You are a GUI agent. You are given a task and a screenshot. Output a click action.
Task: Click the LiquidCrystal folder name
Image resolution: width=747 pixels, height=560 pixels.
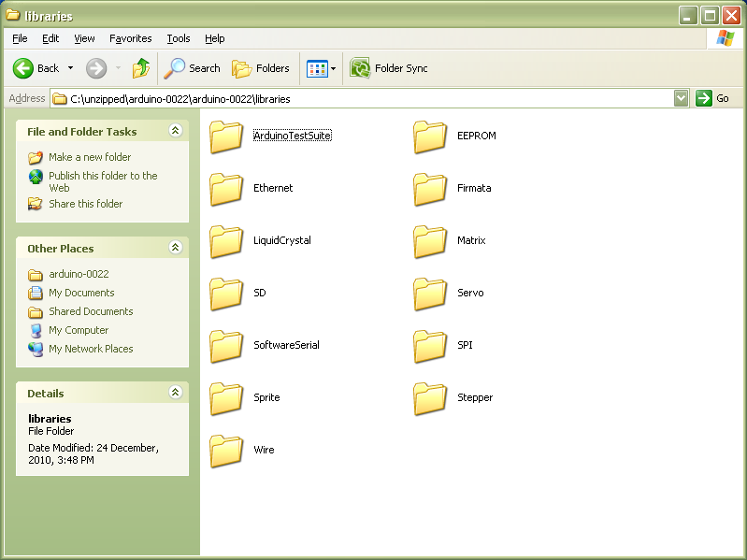282,240
